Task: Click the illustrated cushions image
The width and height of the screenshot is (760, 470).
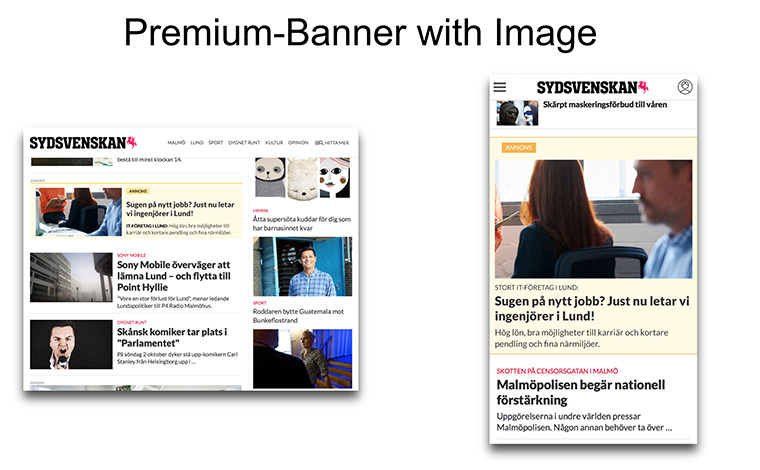Action: [302, 177]
